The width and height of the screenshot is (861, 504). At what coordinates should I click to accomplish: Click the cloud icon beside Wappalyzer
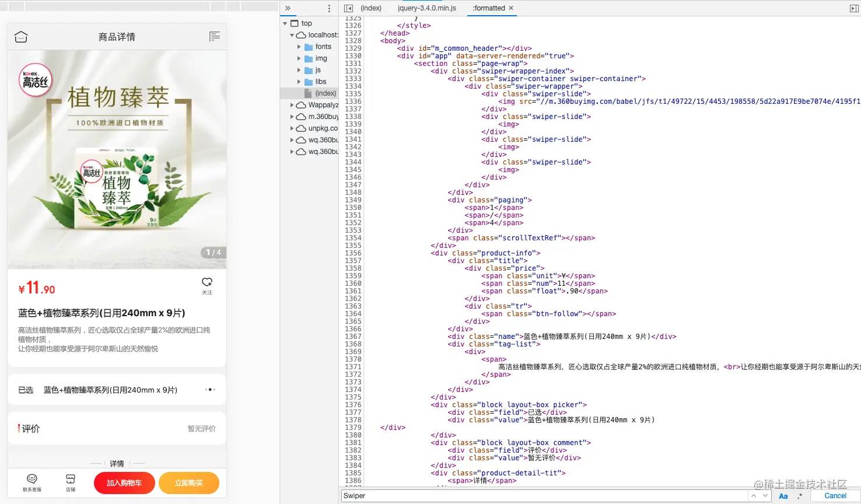pyautogui.click(x=301, y=105)
